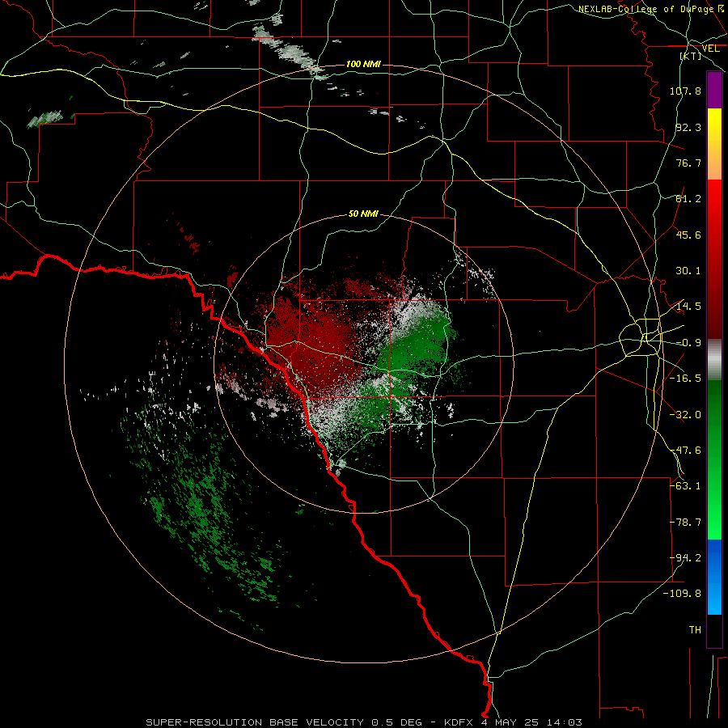Select the 14.5 velocity scale value

pos(688,307)
